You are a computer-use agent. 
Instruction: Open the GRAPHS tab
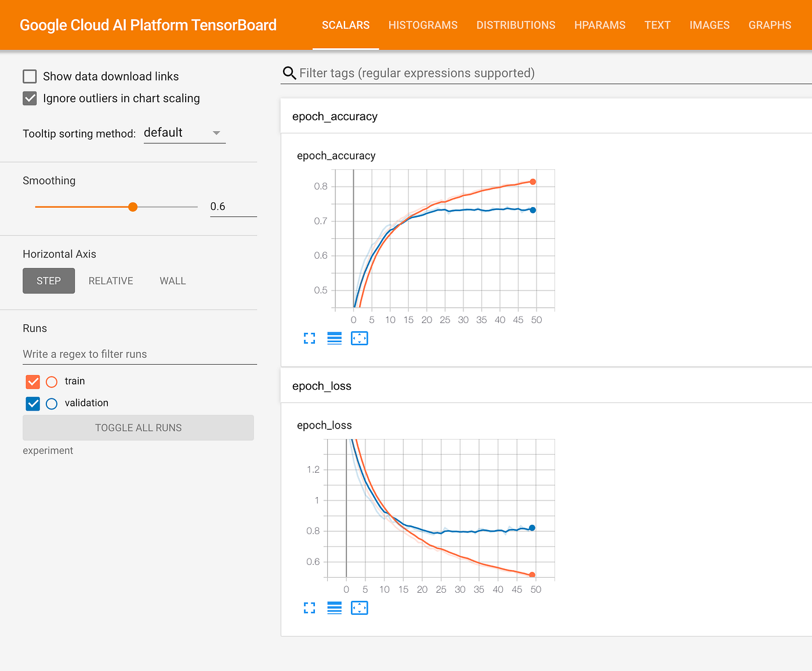coord(770,25)
